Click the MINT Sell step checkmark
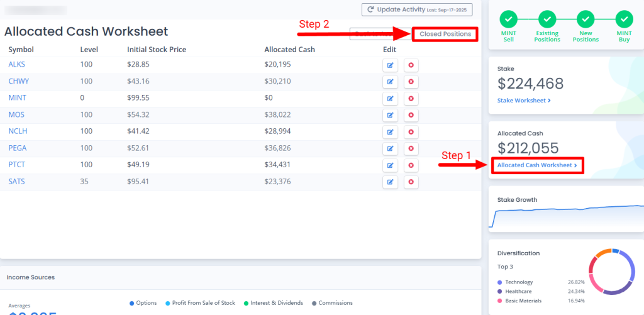The image size is (644, 315). 509,19
